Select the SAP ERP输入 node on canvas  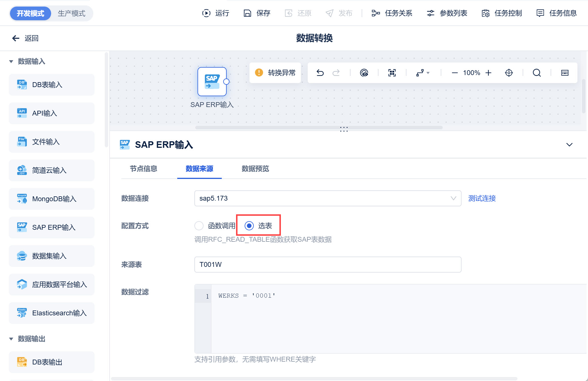(212, 82)
